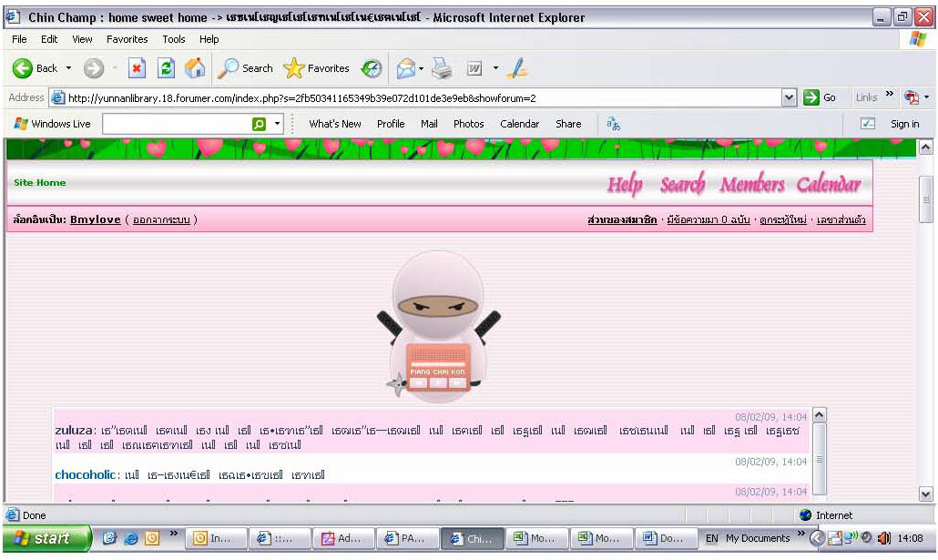Click Profile in Windows Live toolbar
The width and height of the screenshot is (938, 560).
391,124
